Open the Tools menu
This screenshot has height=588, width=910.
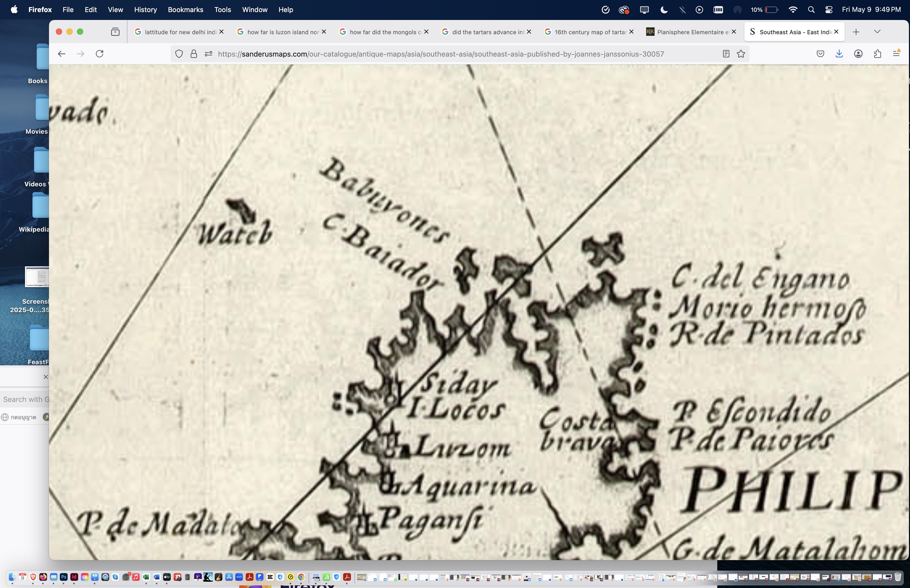point(223,9)
